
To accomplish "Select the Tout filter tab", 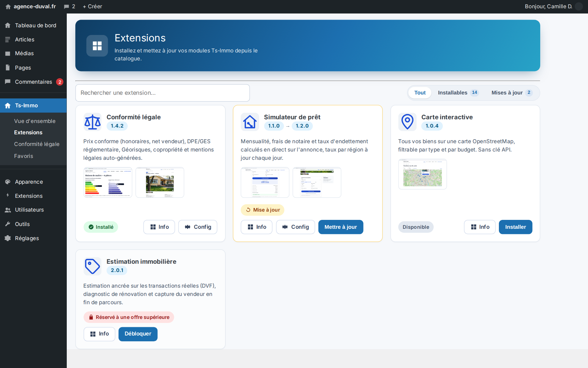I will (420, 93).
